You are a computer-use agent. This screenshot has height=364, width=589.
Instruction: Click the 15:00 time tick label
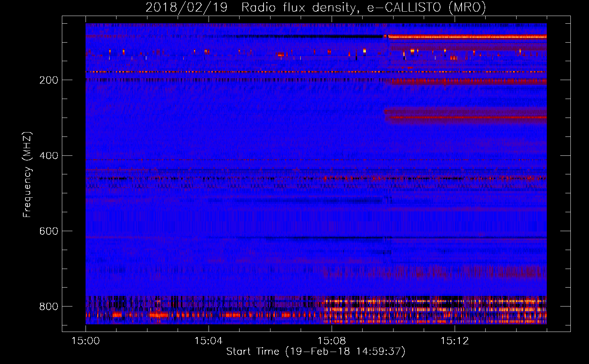tap(86, 341)
